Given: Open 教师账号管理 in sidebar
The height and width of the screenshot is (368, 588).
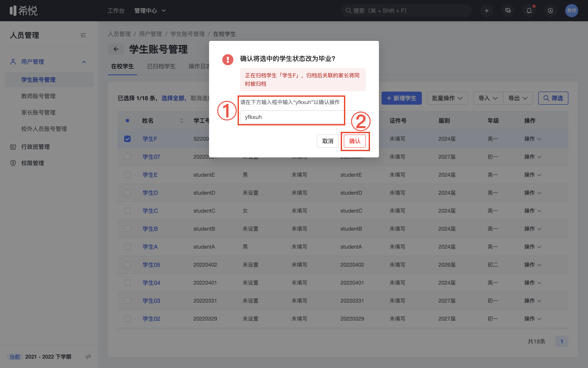Looking at the screenshot, I should 38,96.
